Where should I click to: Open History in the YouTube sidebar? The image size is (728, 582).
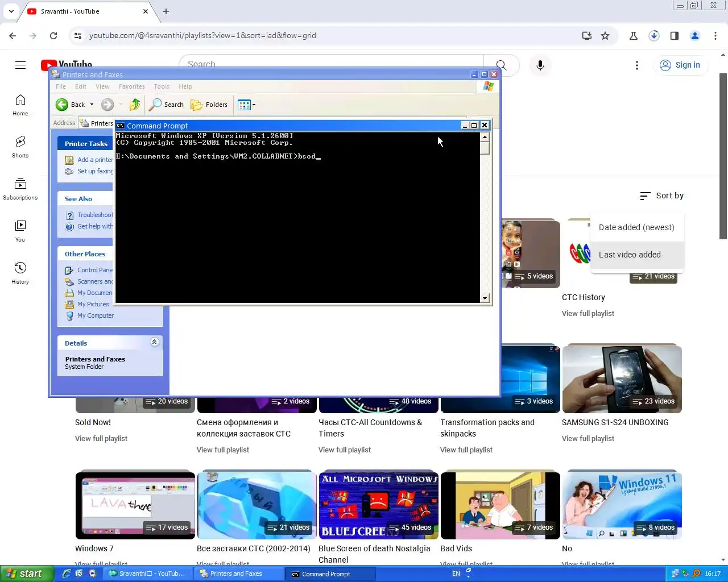tap(20, 273)
